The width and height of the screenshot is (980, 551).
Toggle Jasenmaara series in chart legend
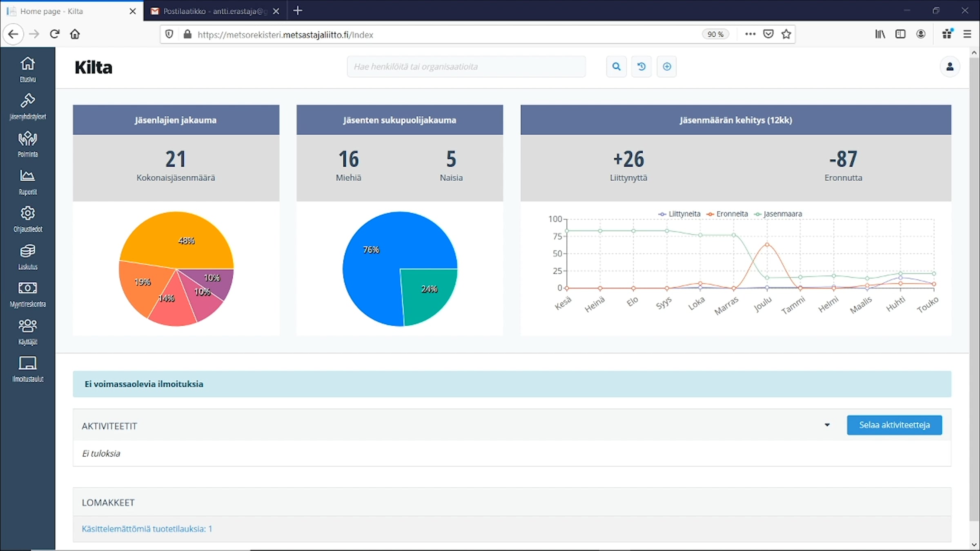point(778,214)
